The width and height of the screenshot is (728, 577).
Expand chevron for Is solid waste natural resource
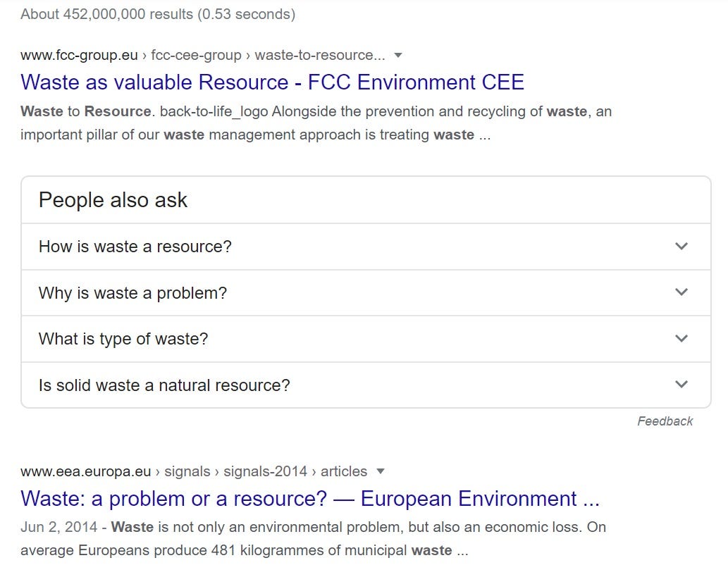click(x=681, y=385)
